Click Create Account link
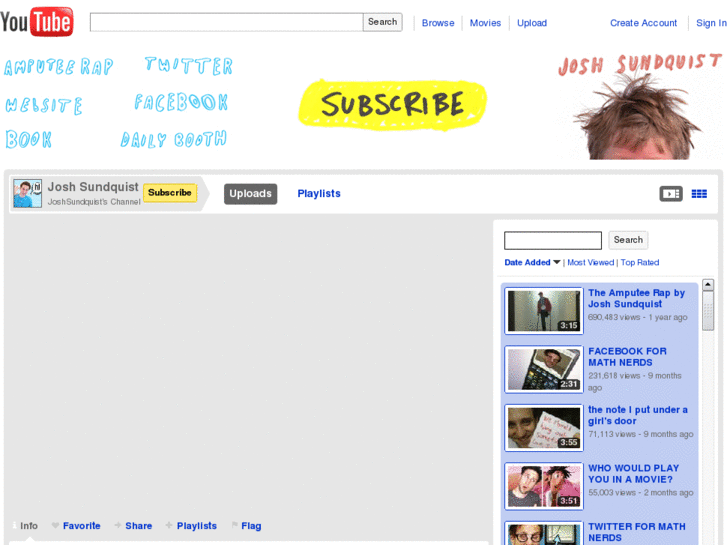 643,23
